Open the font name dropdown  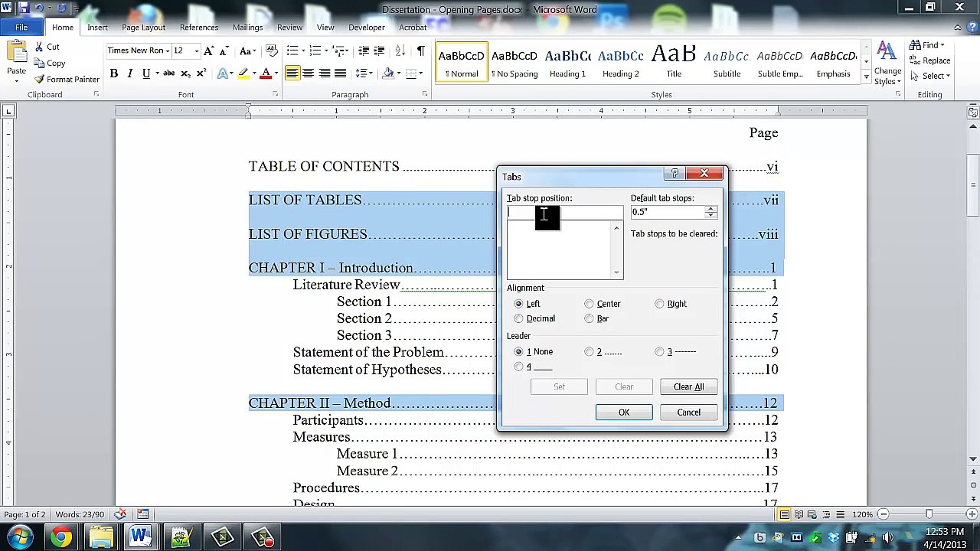pos(167,51)
